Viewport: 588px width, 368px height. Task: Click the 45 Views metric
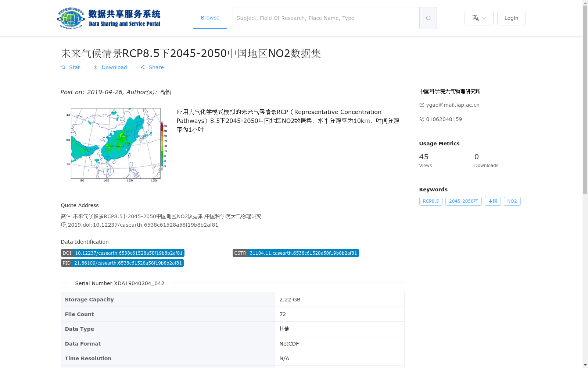(x=426, y=160)
